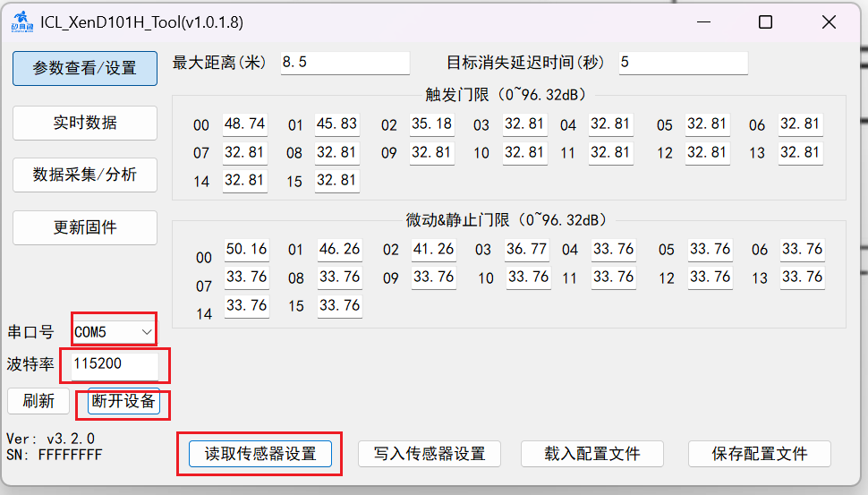Image resolution: width=868 pixels, height=495 pixels.
Task: Switch to 参数查看/设置 page
Action: 85,68
